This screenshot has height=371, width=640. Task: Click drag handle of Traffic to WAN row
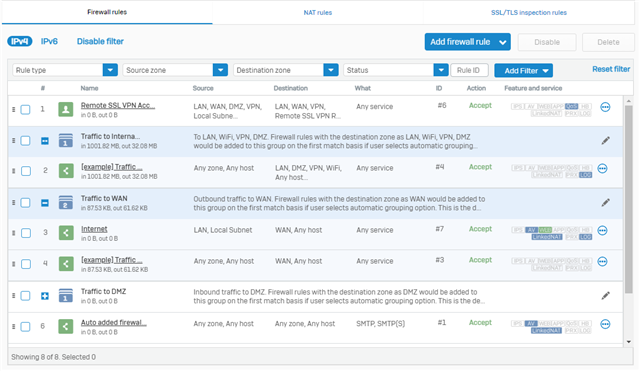[x=13, y=202]
